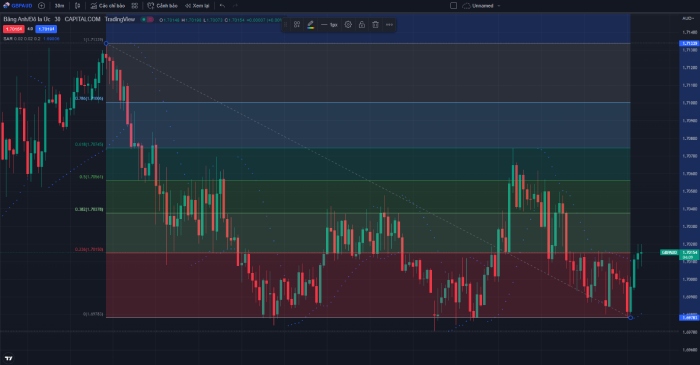Open the AUD currency dropdown on price axis
The height and width of the screenshot is (365, 700).
(688, 18)
